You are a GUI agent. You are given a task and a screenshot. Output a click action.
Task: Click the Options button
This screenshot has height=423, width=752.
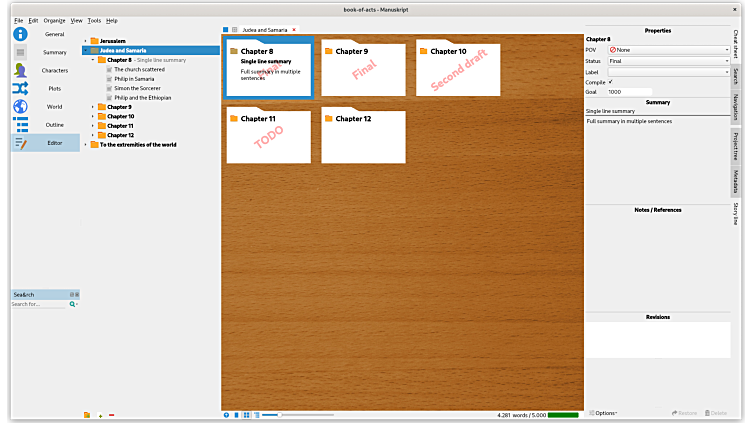tap(603, 413)
